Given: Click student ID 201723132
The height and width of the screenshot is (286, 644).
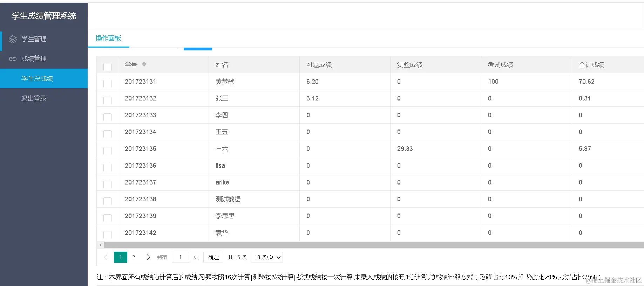Looking at the screenshot, I should pos(141,98).
